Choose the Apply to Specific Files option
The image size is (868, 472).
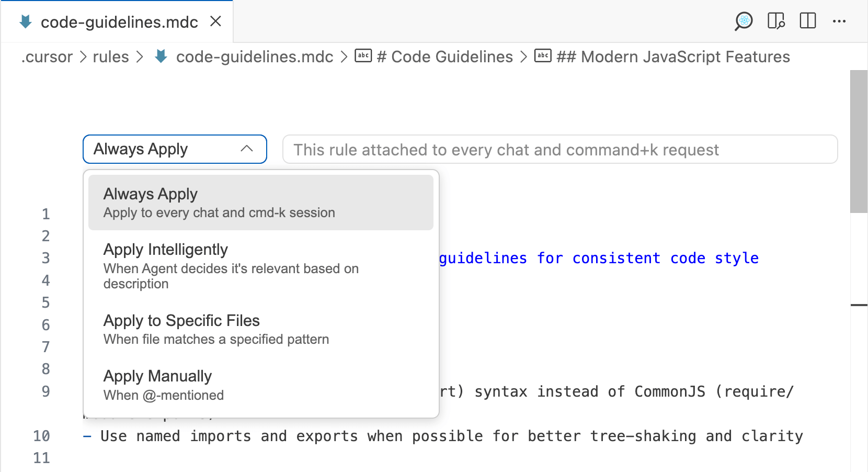coord(261,329)
